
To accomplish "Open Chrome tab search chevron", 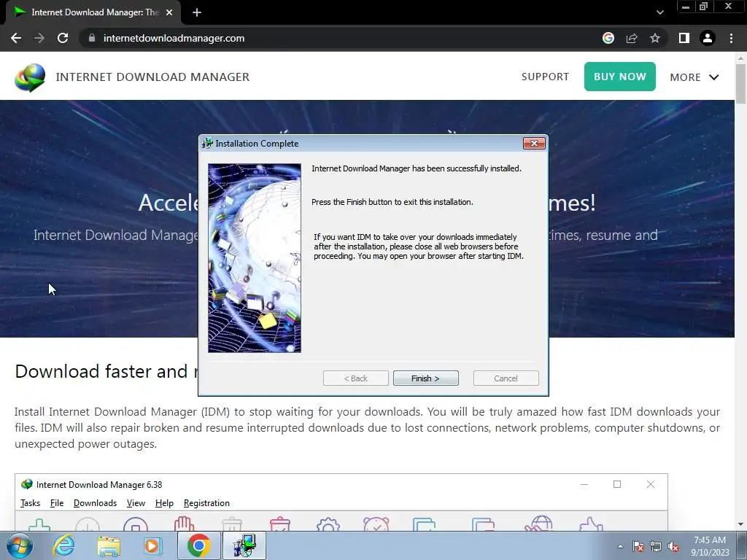I will pos(659,12).
